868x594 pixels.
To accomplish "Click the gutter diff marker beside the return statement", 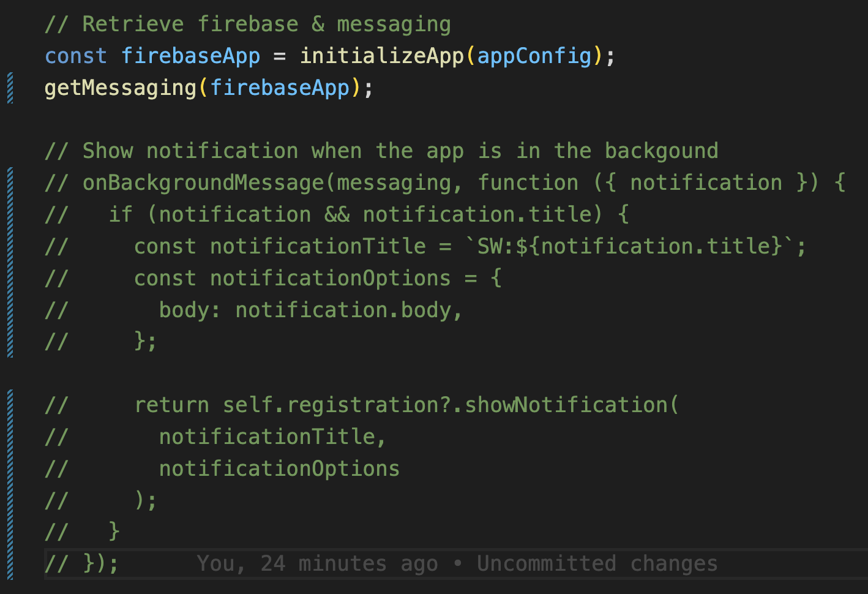I will [x=10, y=484].
